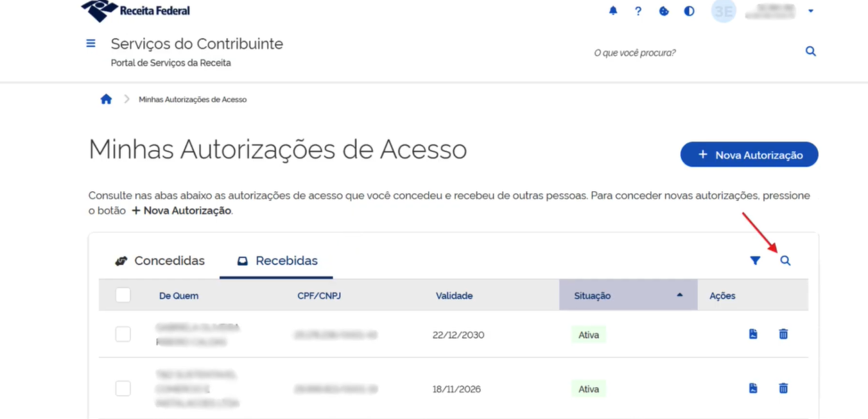Open the help question mark icon

coord(638,11)
